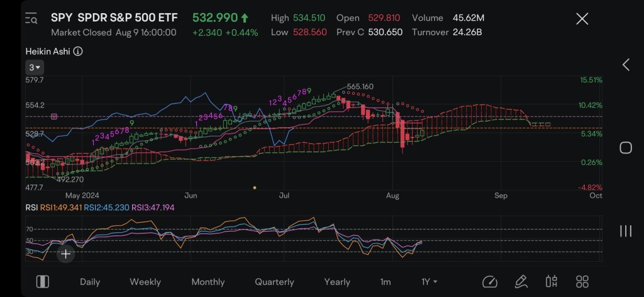Image resolution: width=644 pixels, height=297 pixels.
Task: Tap the Android back arrow
Action: 626,64
